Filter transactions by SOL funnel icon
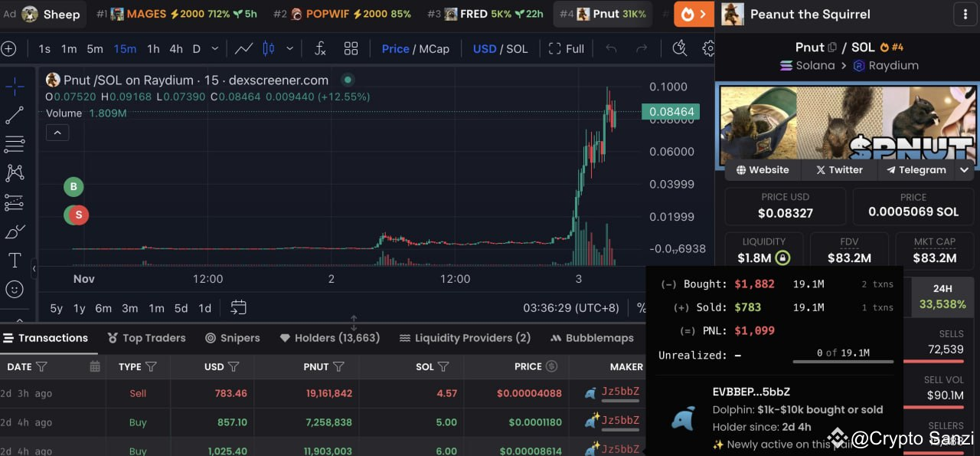 445,367
